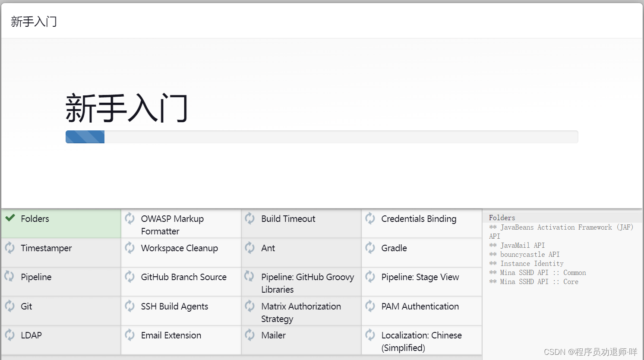Click the refresh icon next to Timestamper
Viewport: 644px width, 360px height.
[10, 248]
